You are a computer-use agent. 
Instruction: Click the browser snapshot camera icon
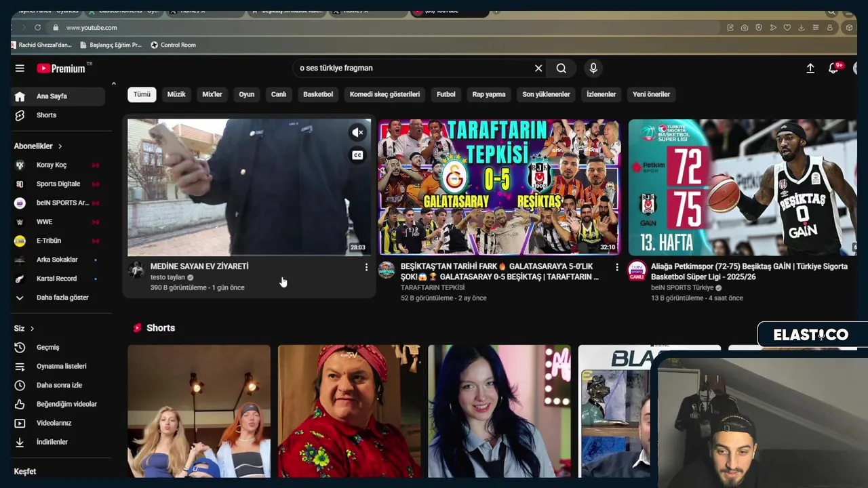pos(745,28)
